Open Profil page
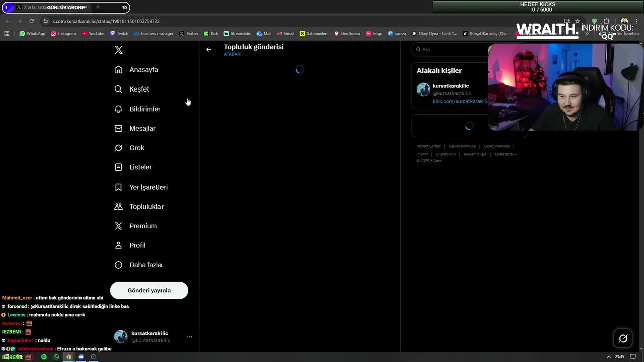This screenshot has height=362, width=644. tap(130, 245)
